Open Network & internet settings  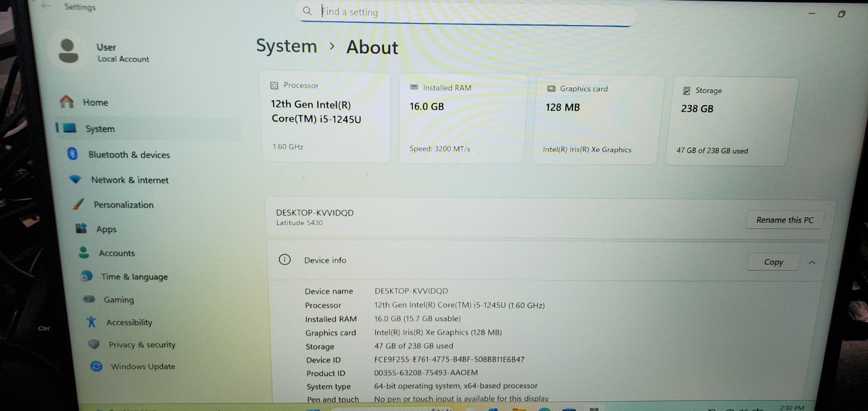pos(130,180)
